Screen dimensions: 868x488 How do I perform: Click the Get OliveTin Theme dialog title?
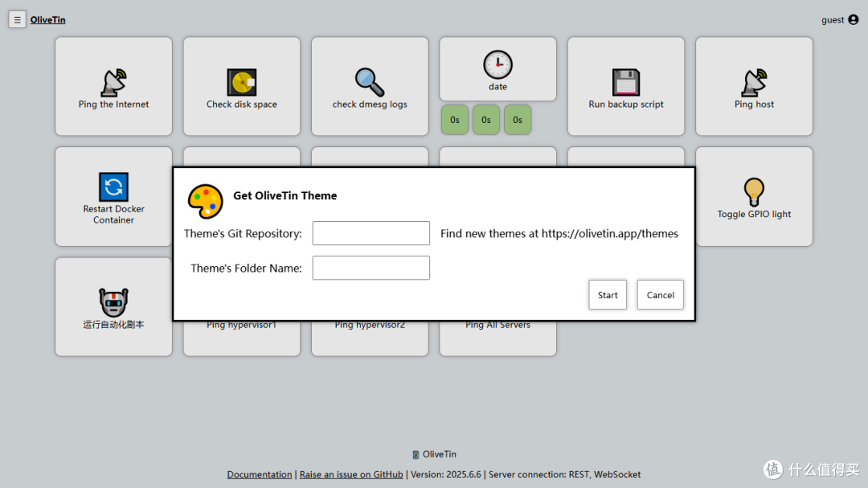[285, 195]
